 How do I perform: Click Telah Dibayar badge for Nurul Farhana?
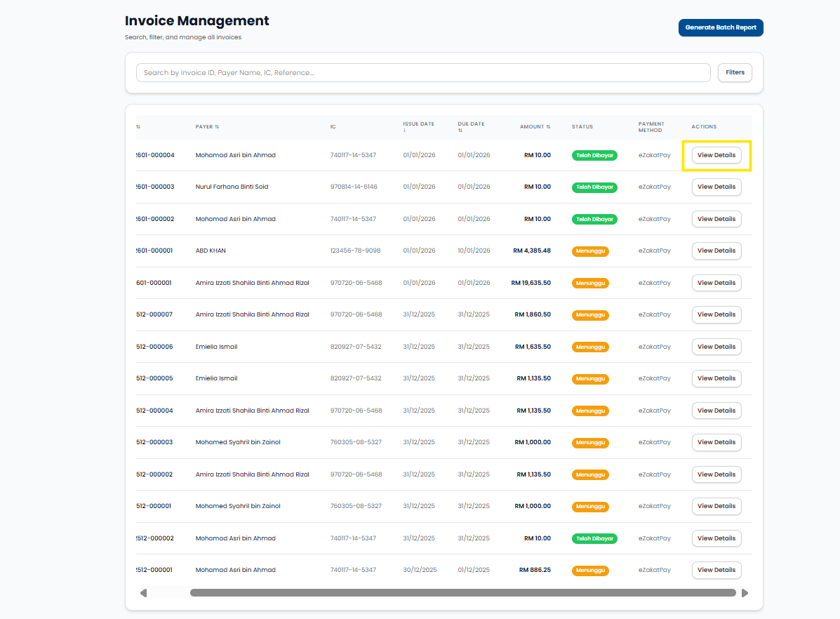pyautogui.click(x=594, y=187)
